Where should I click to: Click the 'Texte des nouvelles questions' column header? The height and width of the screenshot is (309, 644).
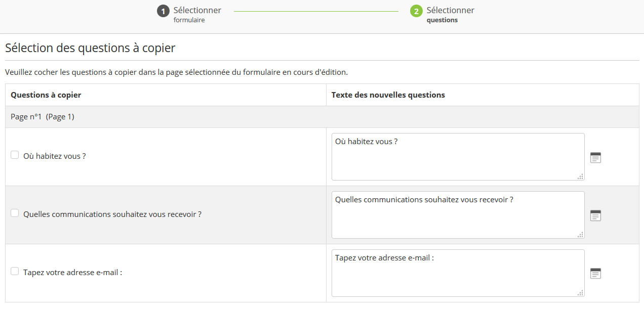[x=388, y=95]
